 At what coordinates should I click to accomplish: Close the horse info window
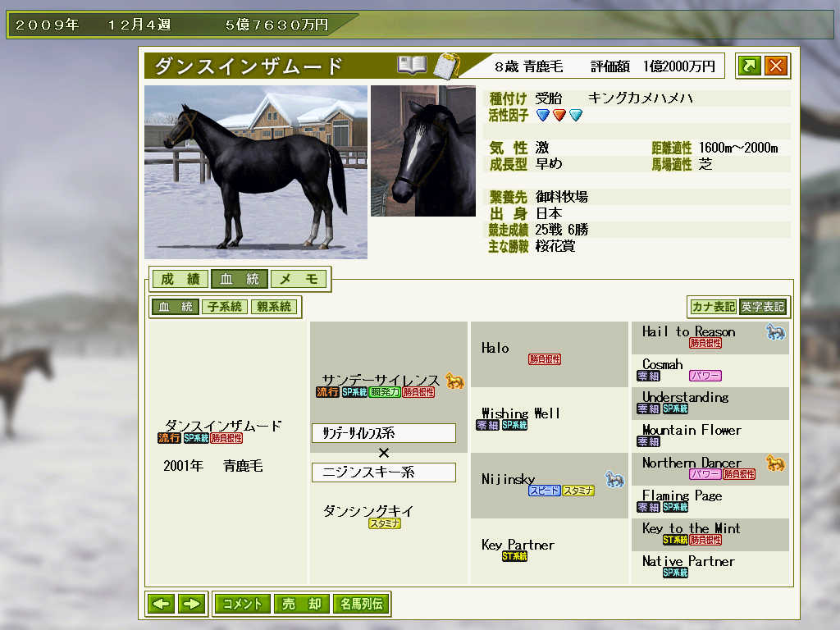click(776, 66)
